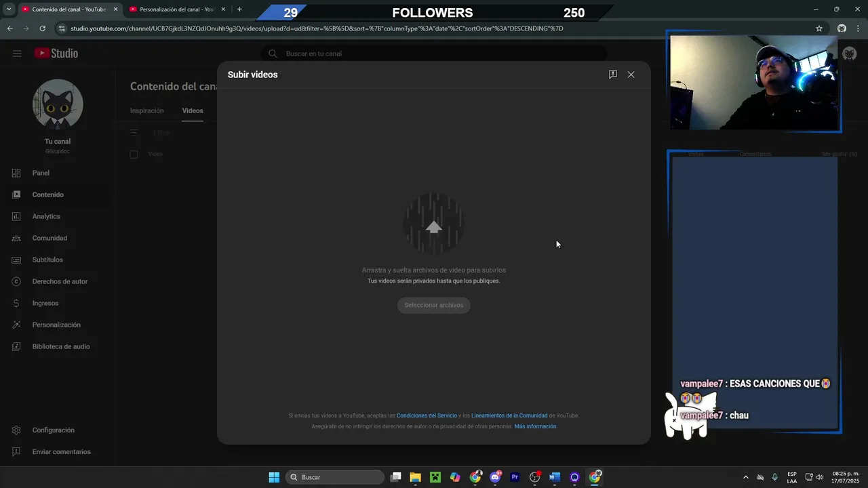Click the taskbar Buscar search box

335,477
